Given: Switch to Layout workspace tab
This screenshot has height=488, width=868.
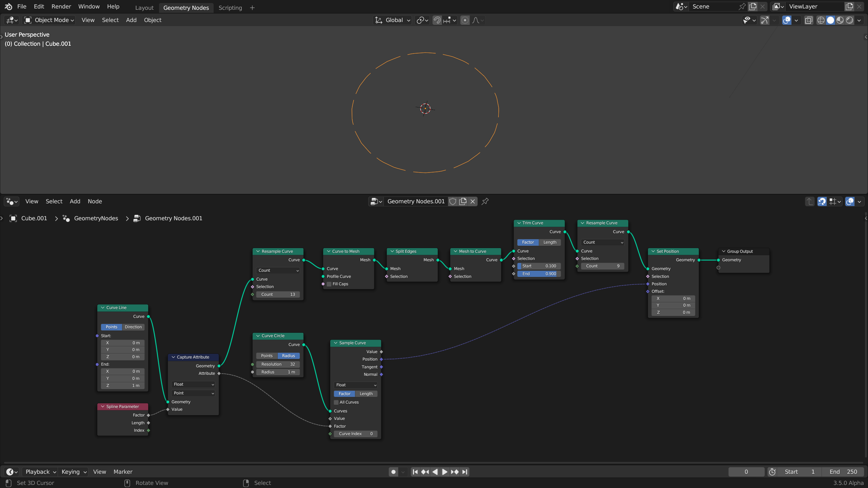Looking at the screenshot, I should click(144, 7).
